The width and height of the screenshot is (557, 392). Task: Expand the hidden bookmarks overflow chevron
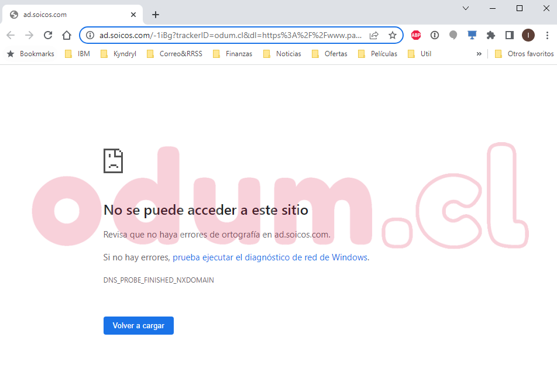point(479,54)
